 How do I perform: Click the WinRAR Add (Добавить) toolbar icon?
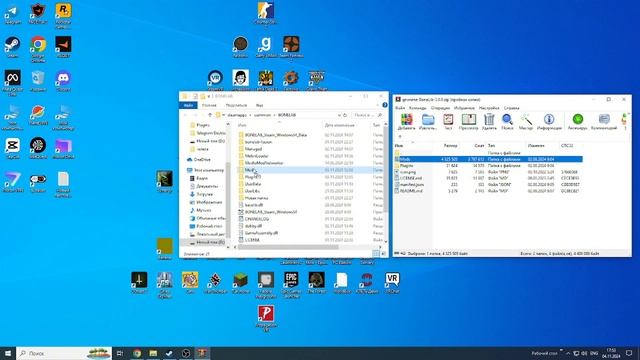tap(406, 122)
